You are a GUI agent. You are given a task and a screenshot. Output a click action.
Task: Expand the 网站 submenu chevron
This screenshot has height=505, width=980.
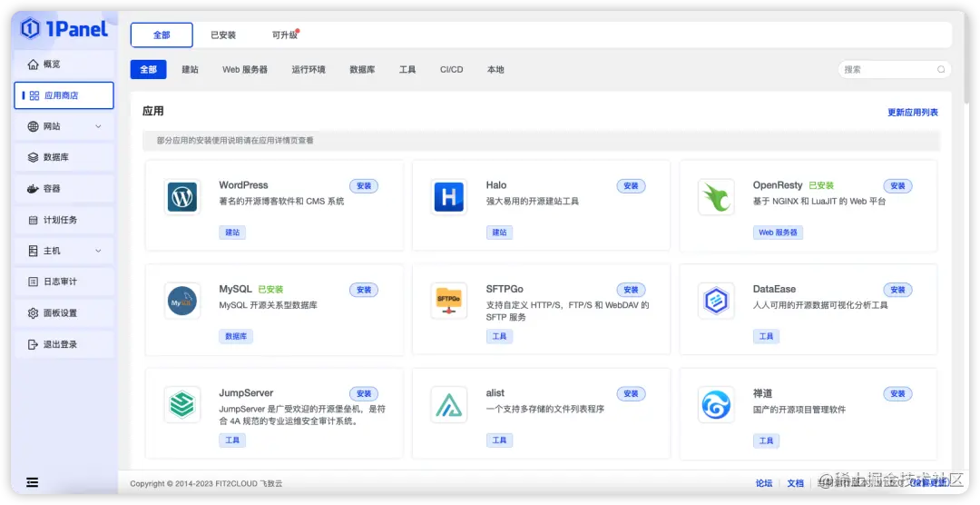(x=98, y=126)
